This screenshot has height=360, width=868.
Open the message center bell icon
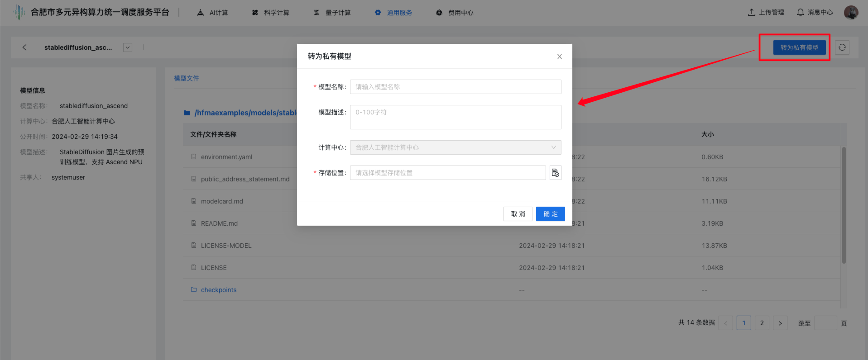point(801,13)
